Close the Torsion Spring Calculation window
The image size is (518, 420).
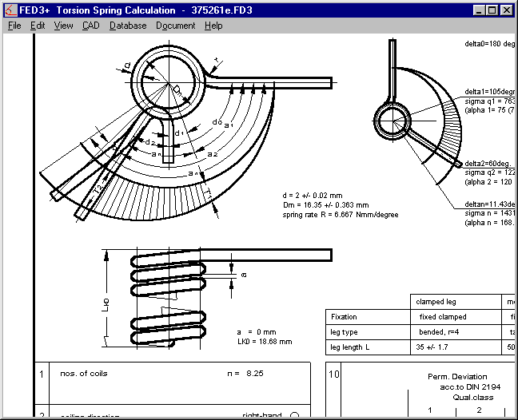click(x=506, y=10)
